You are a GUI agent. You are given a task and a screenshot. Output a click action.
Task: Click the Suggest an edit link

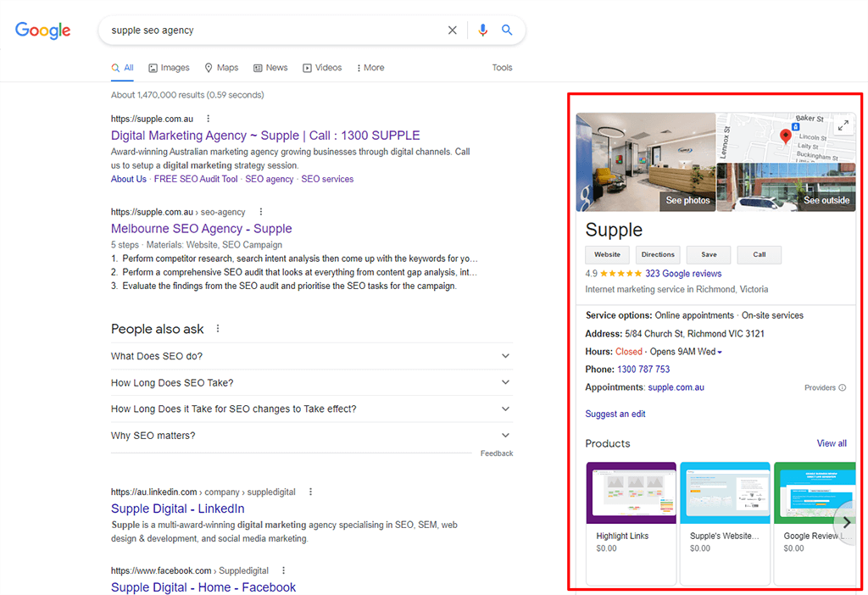point(615,414)
